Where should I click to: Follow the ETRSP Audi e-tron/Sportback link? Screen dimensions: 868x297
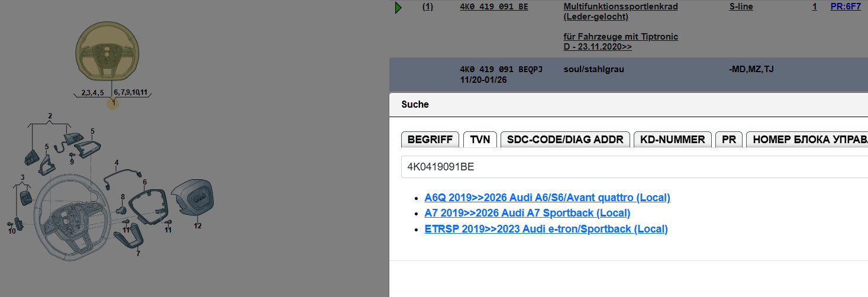pyautogui.click(x=546, y=229)
